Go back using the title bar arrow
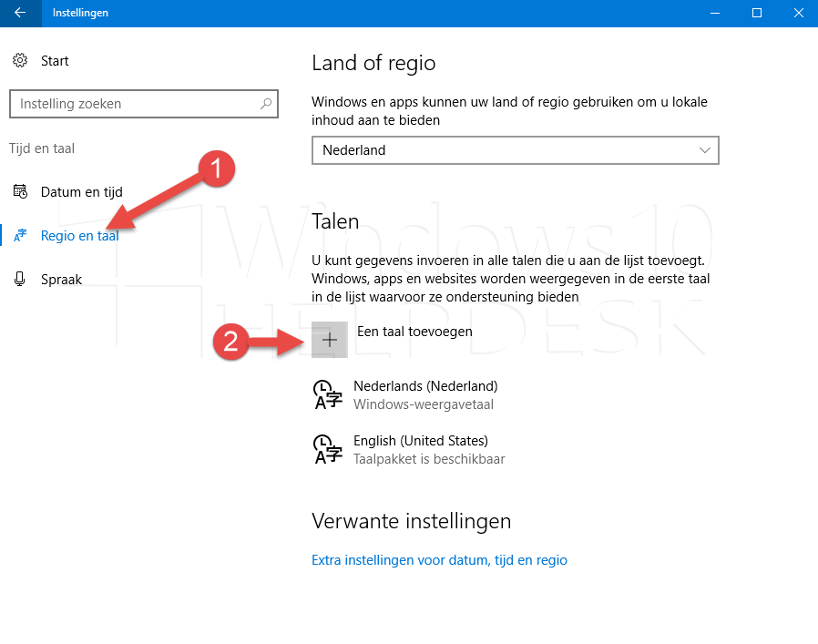Image resolution: width=818 pixels, height=644 pixels. point(20,13)
